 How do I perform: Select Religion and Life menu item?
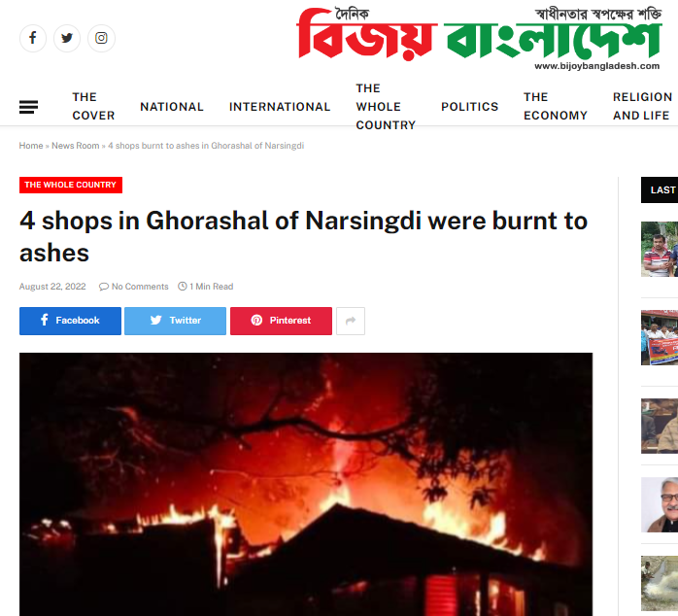642,107
